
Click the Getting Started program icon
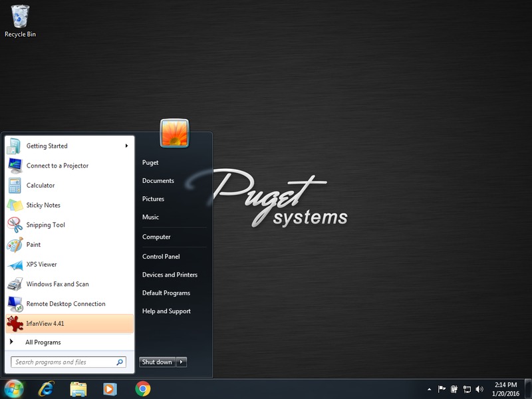14,146
